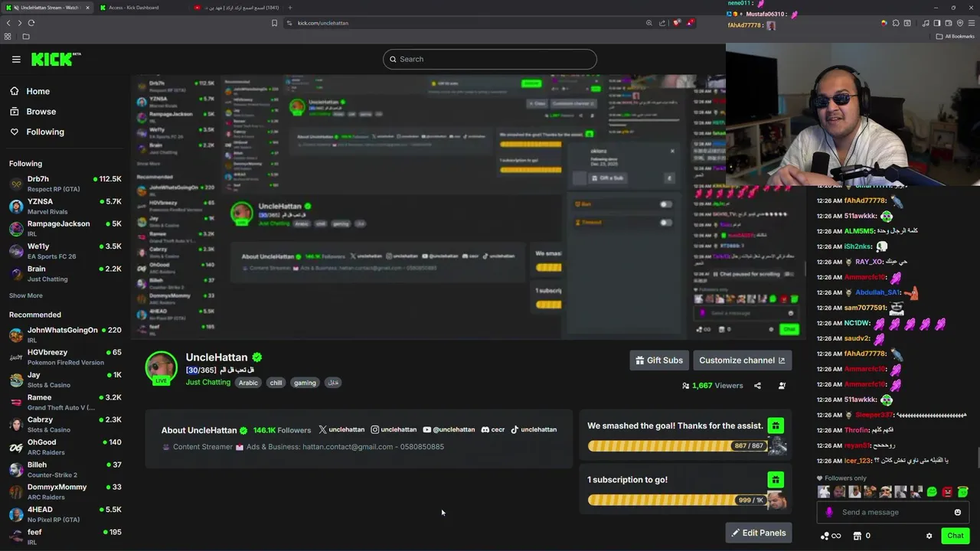Image resolution: width=980 pixels, height=551 pixels.
Task: Open recommended channel Billeh
Action: click(65, 470)
